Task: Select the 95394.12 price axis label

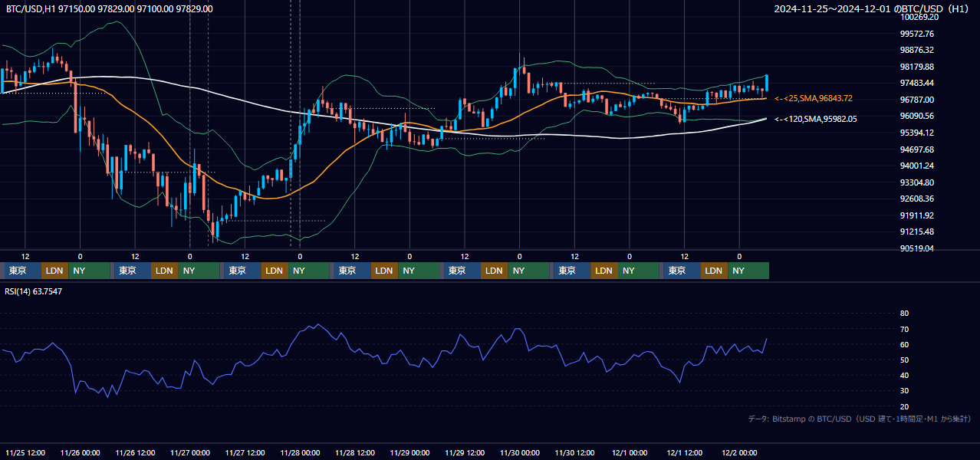Action: (x=916, y=133)
